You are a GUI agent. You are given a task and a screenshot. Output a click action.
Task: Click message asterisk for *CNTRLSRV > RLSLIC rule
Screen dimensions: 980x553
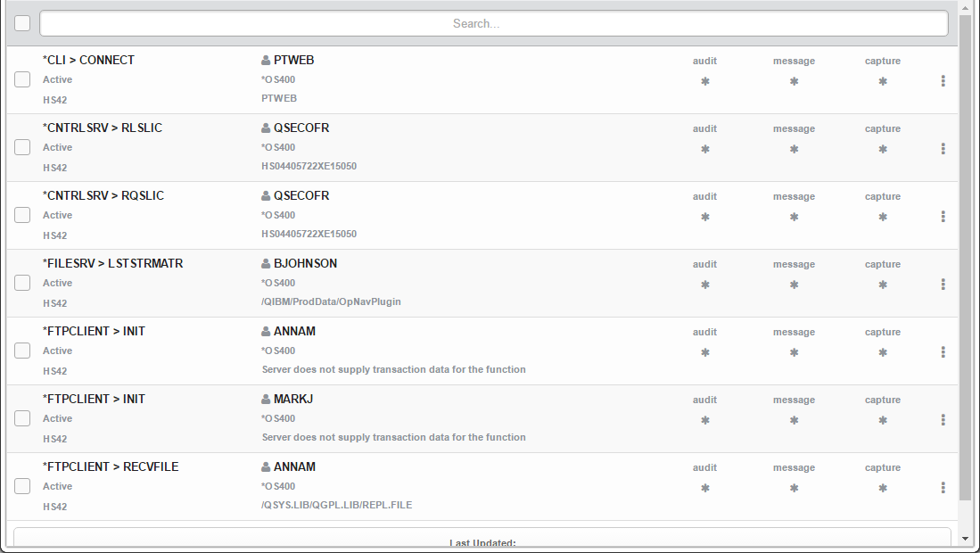coord(794,149)
